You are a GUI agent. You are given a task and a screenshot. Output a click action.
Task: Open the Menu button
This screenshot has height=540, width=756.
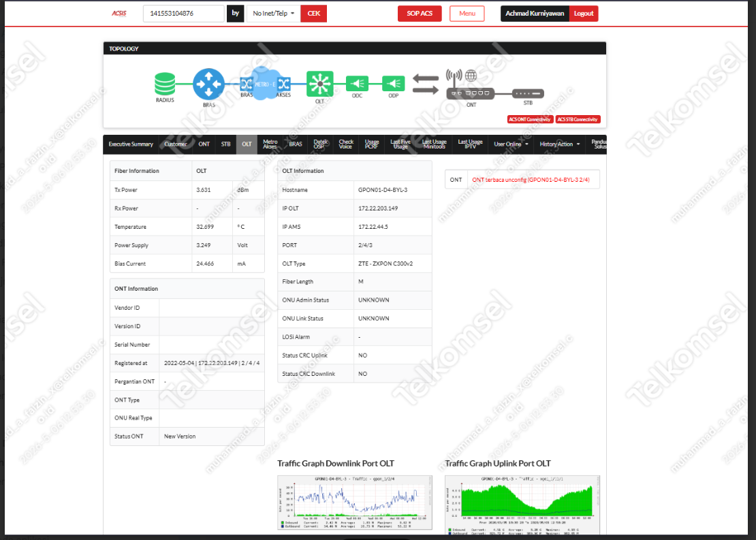[x=467, y=14]
